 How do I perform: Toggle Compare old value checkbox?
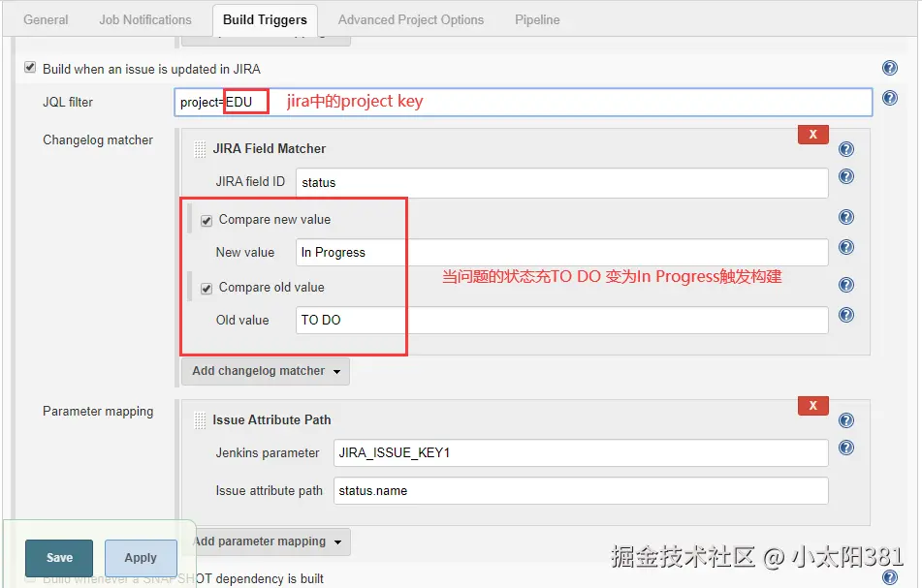point(207,289)
